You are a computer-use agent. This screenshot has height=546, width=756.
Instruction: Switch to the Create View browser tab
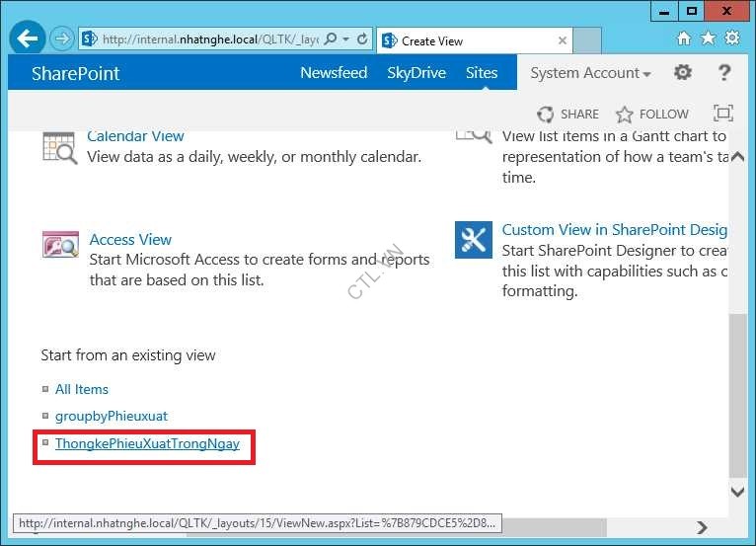click(464, 40)
